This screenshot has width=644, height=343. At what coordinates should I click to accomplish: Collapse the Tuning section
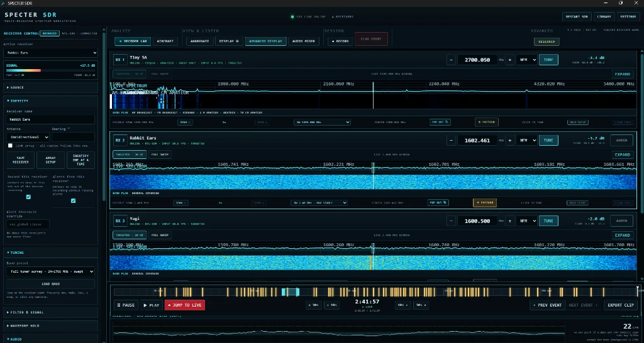[50, 253]
